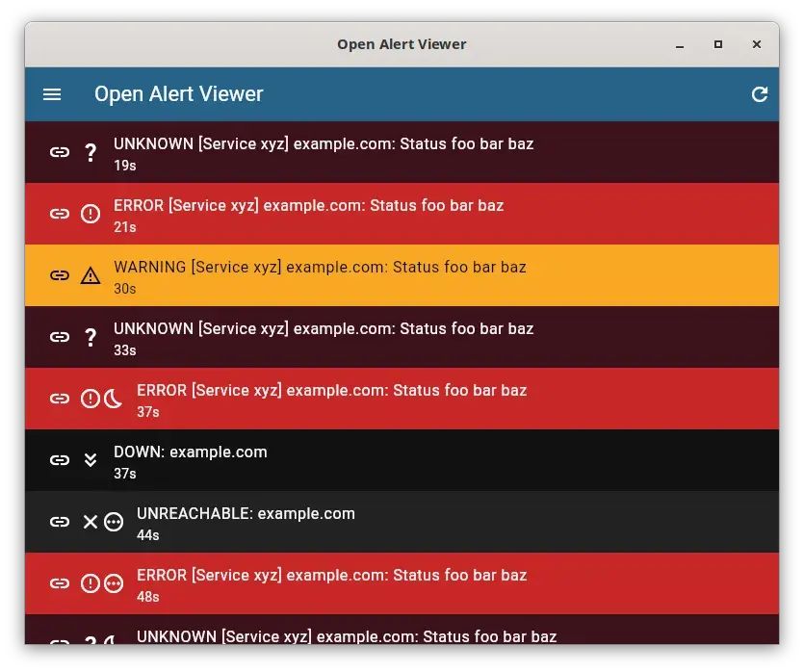Screen dimensions: 804x672
Task: Click the 30s timestamp on the WARNING alert
Action: 123,288
